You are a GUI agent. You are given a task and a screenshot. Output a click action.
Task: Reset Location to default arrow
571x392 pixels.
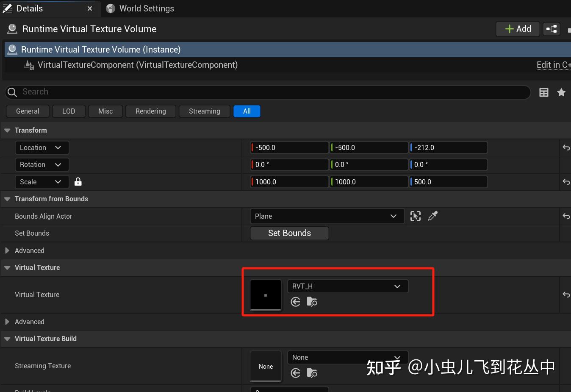(x=566, y=147)
